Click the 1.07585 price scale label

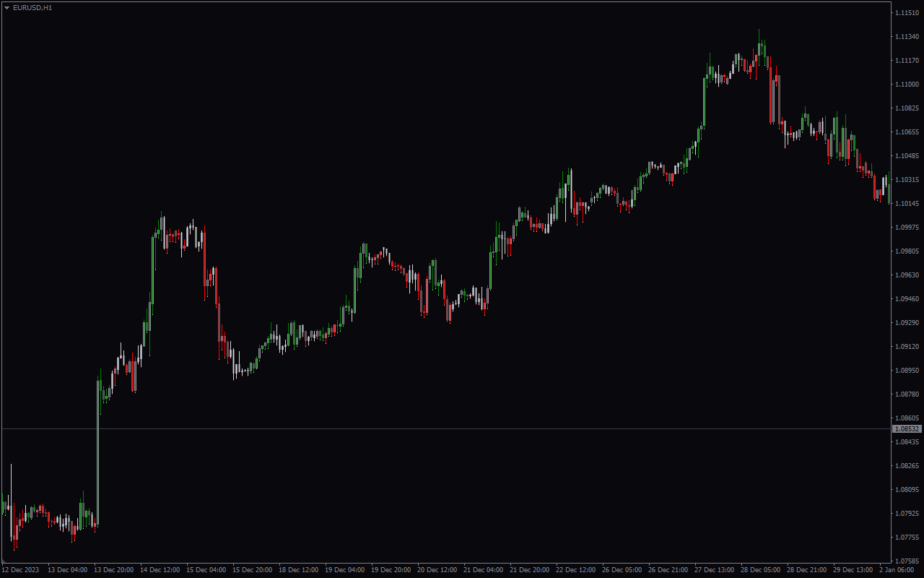(907, 561)
